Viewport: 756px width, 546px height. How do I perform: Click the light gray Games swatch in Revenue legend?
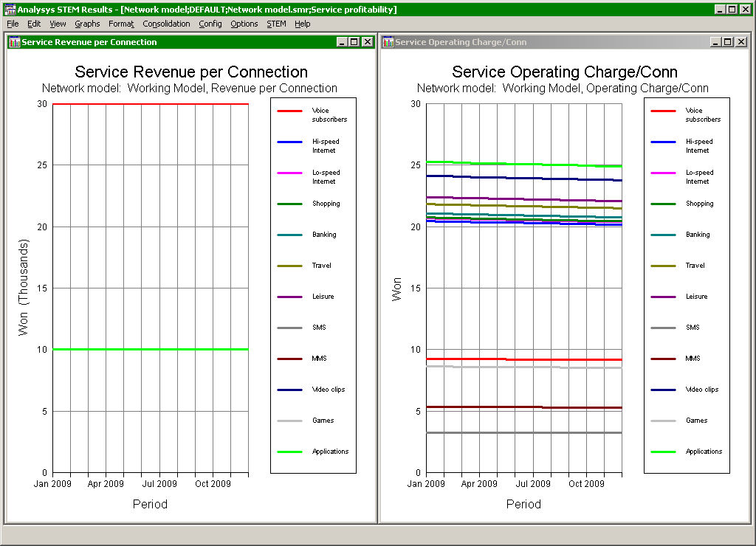point(289,421)
